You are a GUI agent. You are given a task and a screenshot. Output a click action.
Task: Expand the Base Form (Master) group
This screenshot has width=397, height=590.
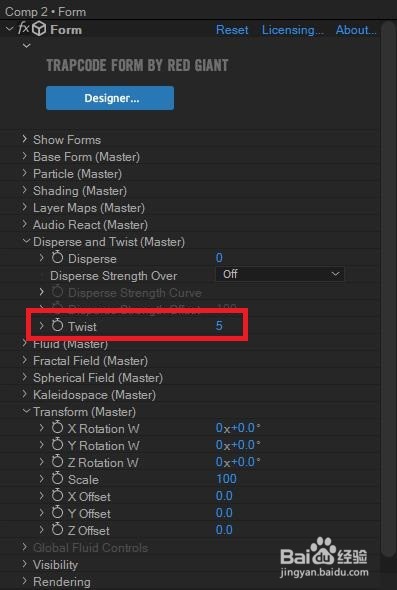(24, 156)
